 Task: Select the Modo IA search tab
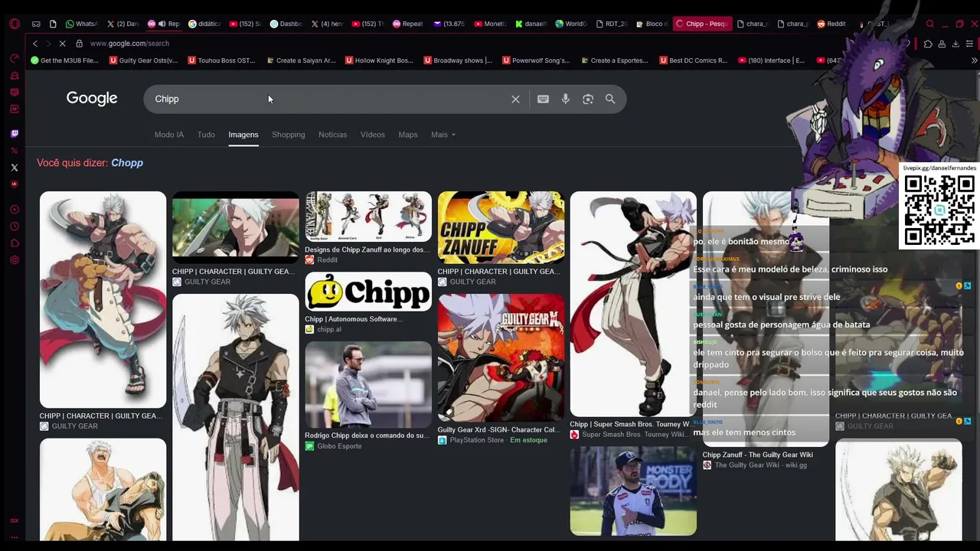169,135
